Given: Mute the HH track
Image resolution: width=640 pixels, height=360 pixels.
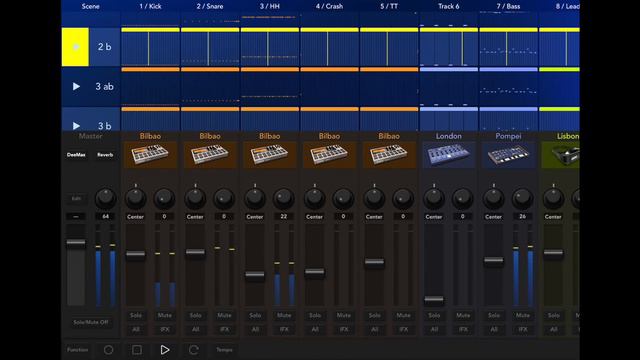Looking at the screenshot, I should (284, 316).
